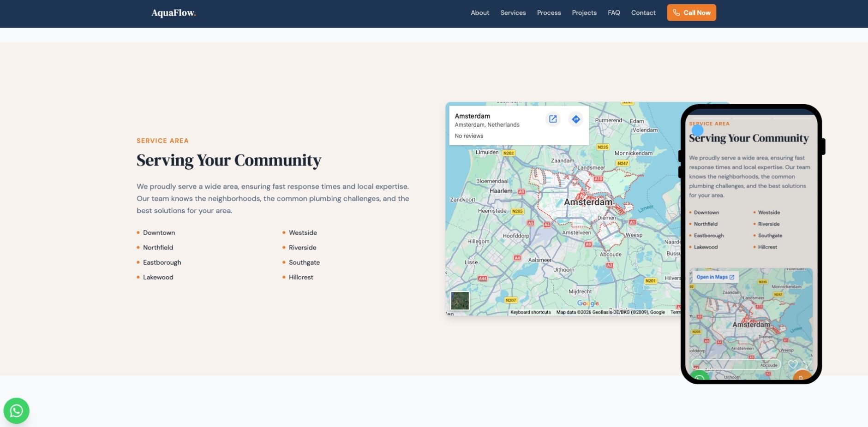This screenshot has height=427, width=868.
Task: Click the Haarlem label on the map
Action: 501,191
